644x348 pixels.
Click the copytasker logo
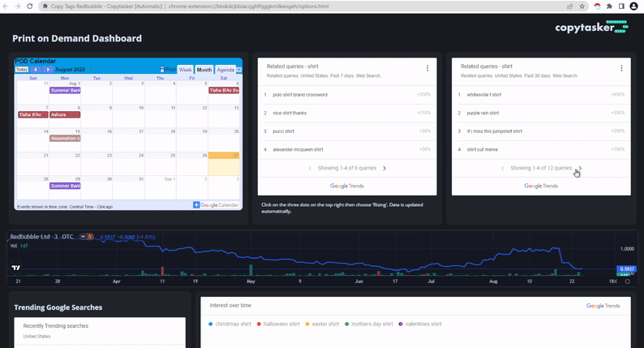pos(591,27)
